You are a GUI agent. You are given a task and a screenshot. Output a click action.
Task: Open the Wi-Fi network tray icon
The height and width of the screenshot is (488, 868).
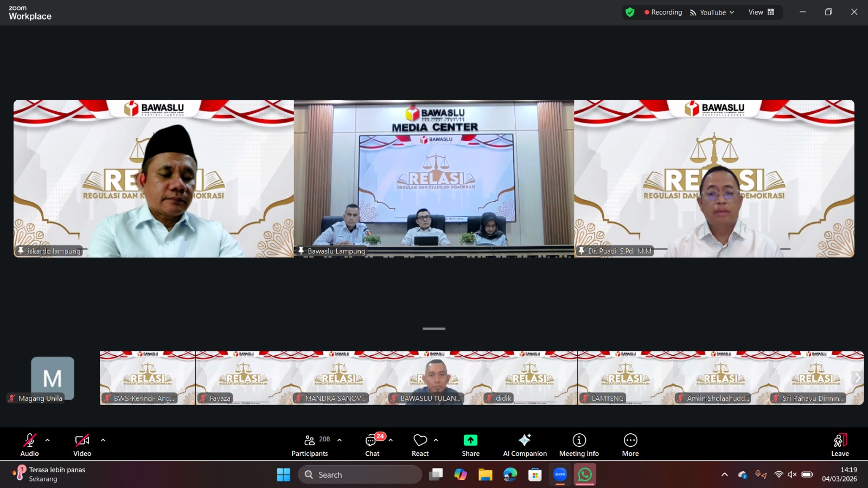coord(778,474)
